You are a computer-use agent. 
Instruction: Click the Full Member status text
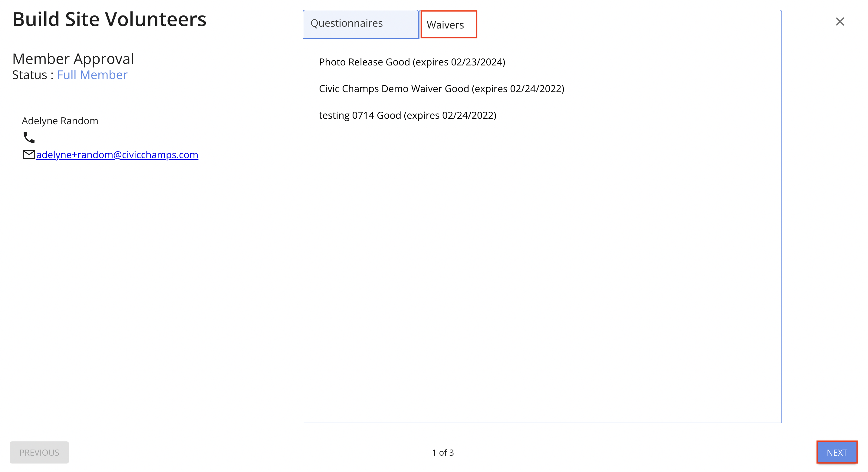(92, 75)
